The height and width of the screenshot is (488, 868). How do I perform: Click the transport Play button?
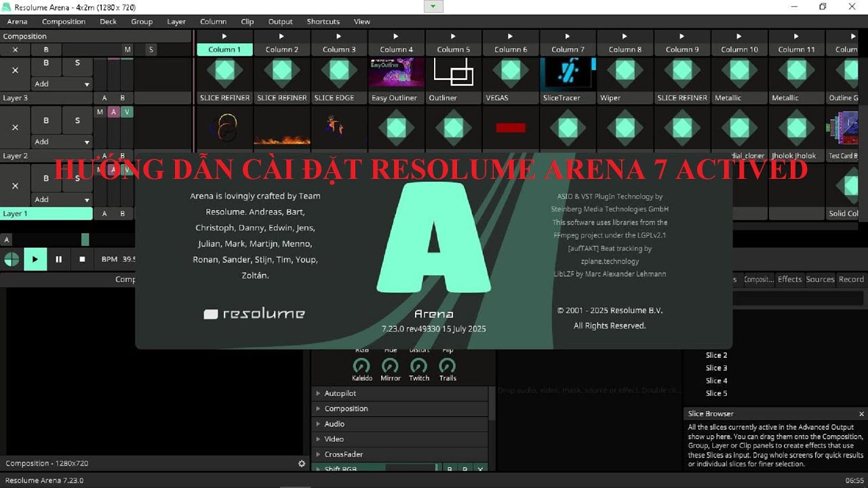tap(35, 259)
